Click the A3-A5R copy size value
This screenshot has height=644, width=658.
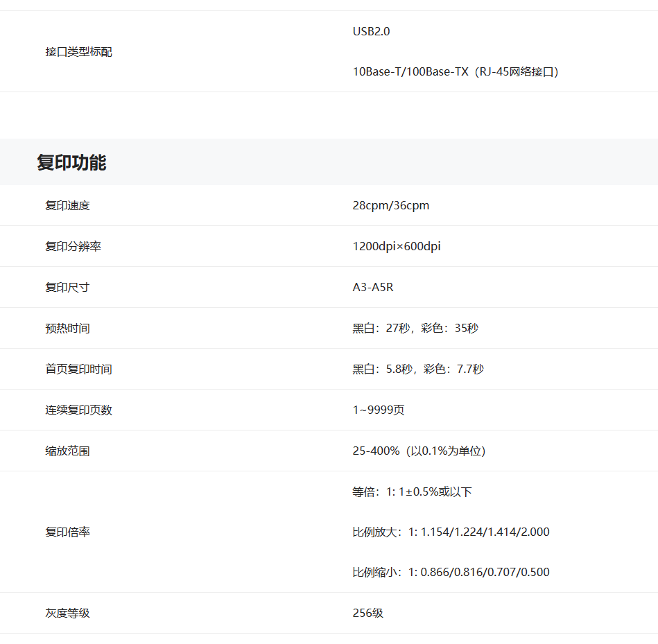[x=372, y=287]
